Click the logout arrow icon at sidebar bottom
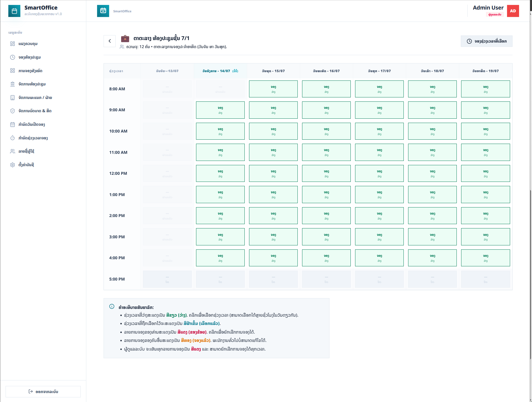 coord(31,392)
